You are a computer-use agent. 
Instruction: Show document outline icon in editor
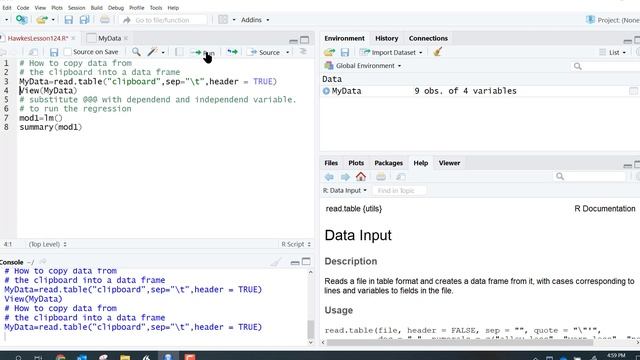pos(303,51)
